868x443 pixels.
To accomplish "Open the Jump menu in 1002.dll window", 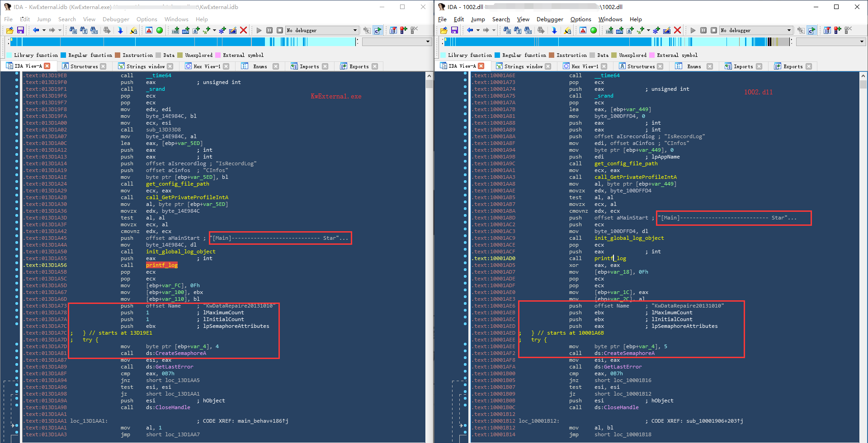I will (477, 19).
